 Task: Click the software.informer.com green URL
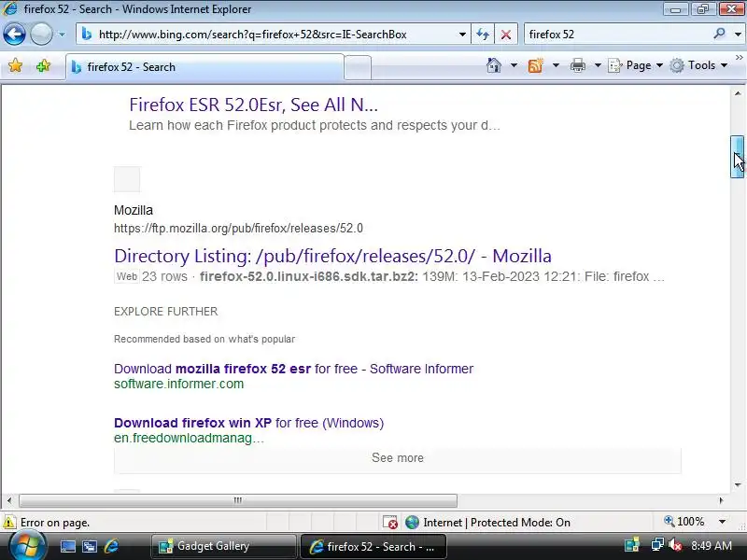178,384
